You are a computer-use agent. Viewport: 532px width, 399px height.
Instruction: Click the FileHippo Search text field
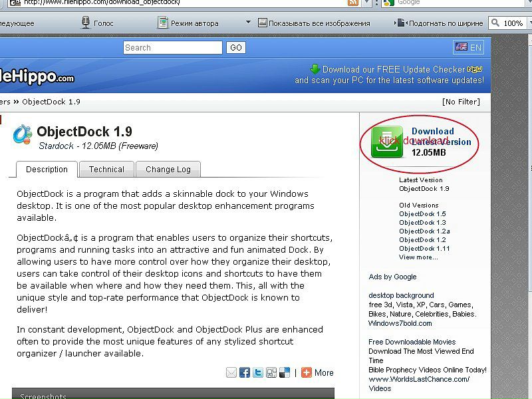(x=173, y=48)
